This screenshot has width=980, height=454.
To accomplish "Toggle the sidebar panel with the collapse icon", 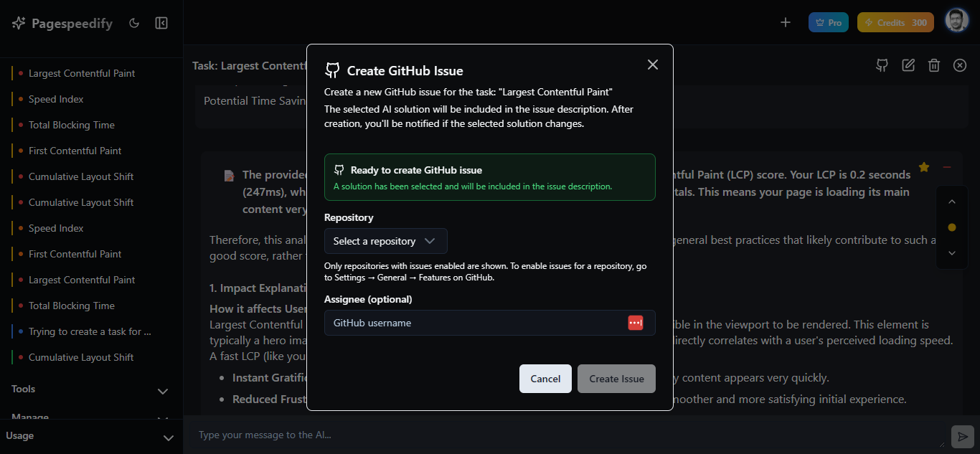I will (161, 23).
